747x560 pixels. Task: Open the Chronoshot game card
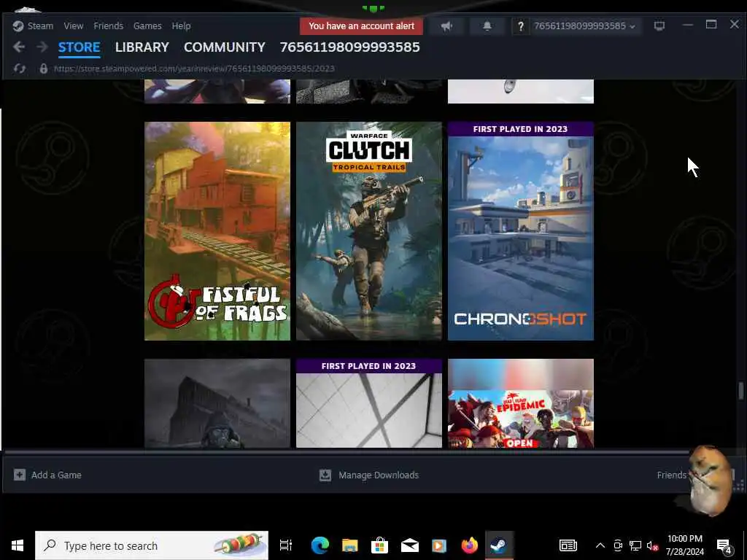pos(521,231)
